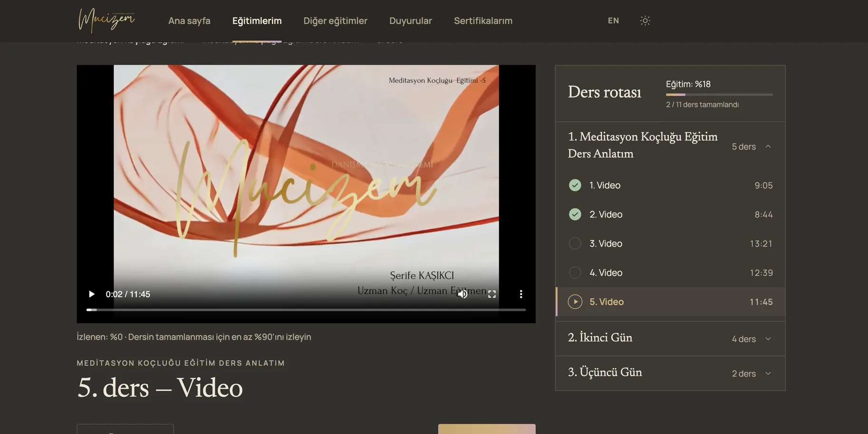
Task: Open the Eğitimlerim tab
Action: 257,21
